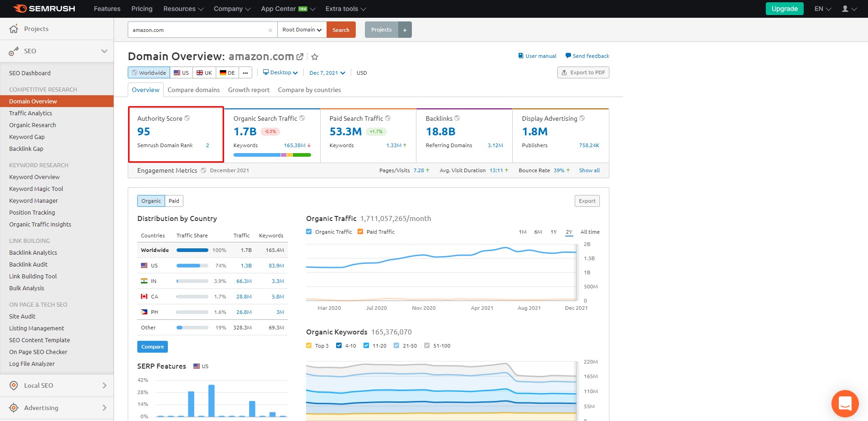This screenshot has width=868, height=421.
Task: Open the user account icon menu
Action: pos(849,9)
